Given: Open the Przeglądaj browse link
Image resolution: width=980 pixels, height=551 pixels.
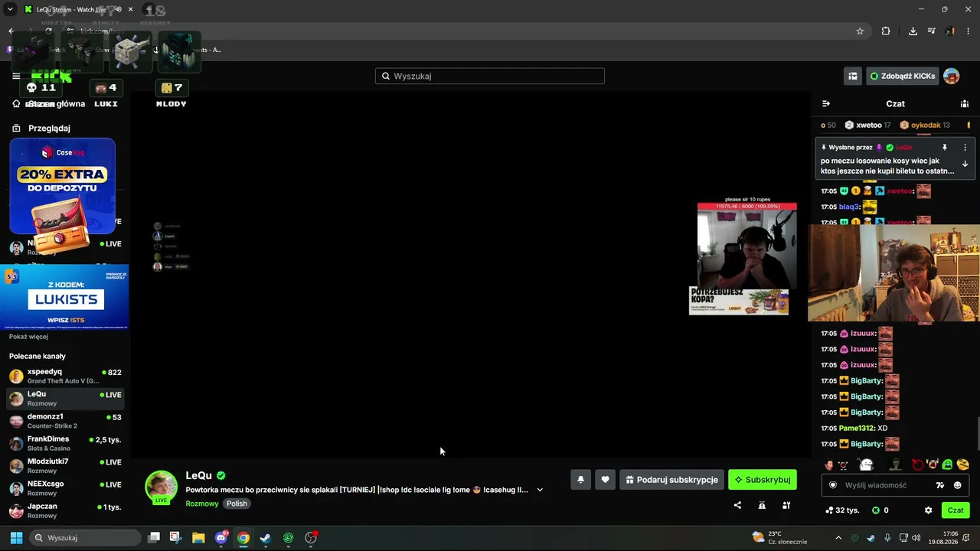Looking at the screenshot, I should point(41,128).
